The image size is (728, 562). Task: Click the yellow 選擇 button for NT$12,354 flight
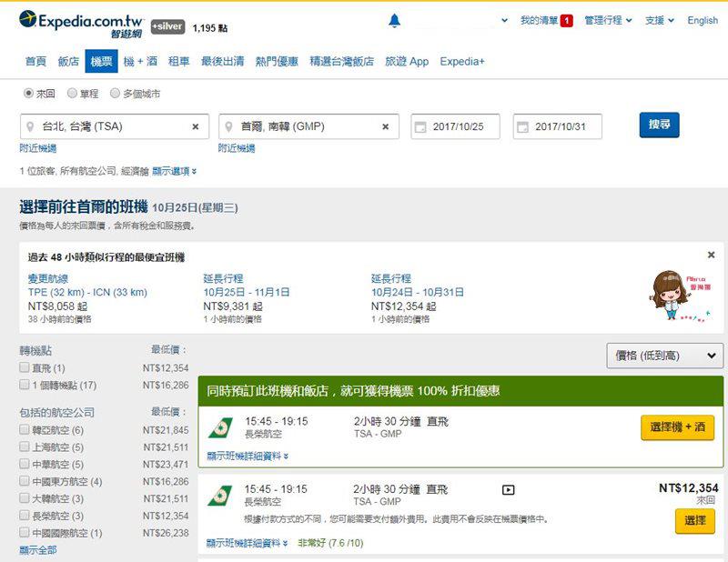(x=695, y=521)
